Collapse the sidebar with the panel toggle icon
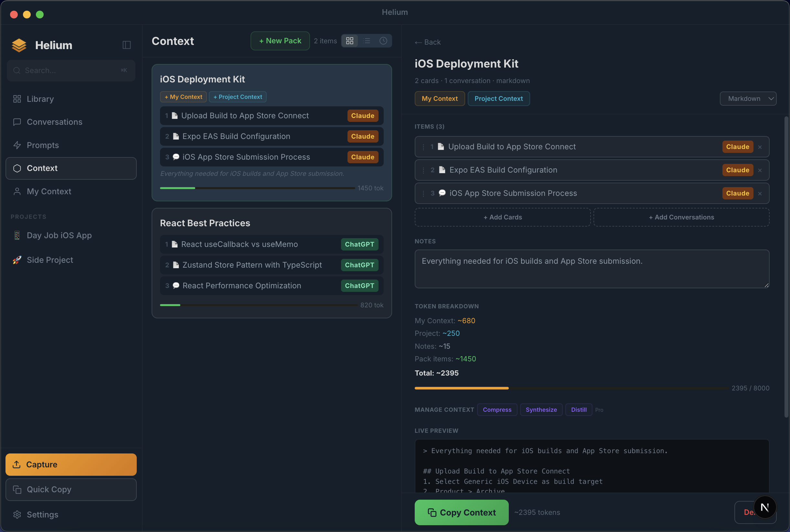The height and width of the screenshot is (532, 790). 126,45
